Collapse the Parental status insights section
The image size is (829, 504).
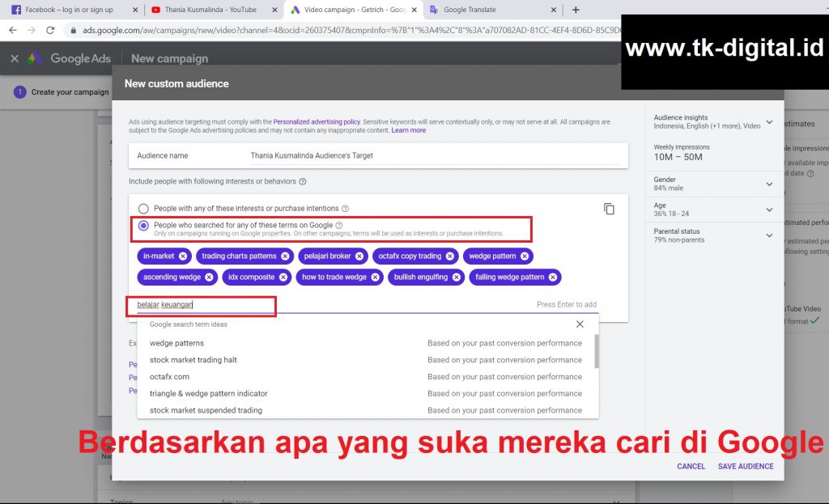pyautogui.click(x=767, y=235)
